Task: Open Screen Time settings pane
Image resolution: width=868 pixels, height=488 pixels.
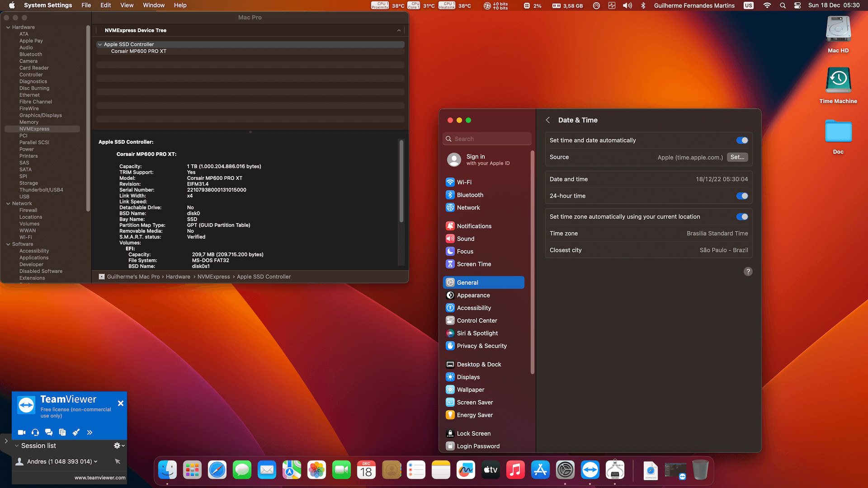Action: tap(473, 264)
